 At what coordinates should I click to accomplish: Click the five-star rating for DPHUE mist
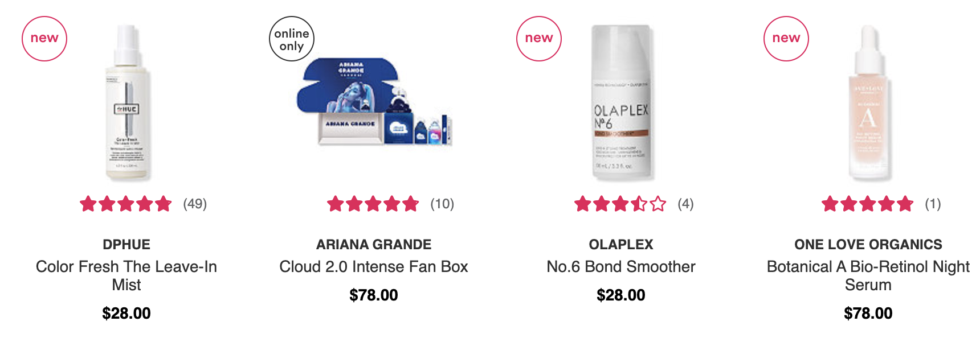tap(126, 204)
